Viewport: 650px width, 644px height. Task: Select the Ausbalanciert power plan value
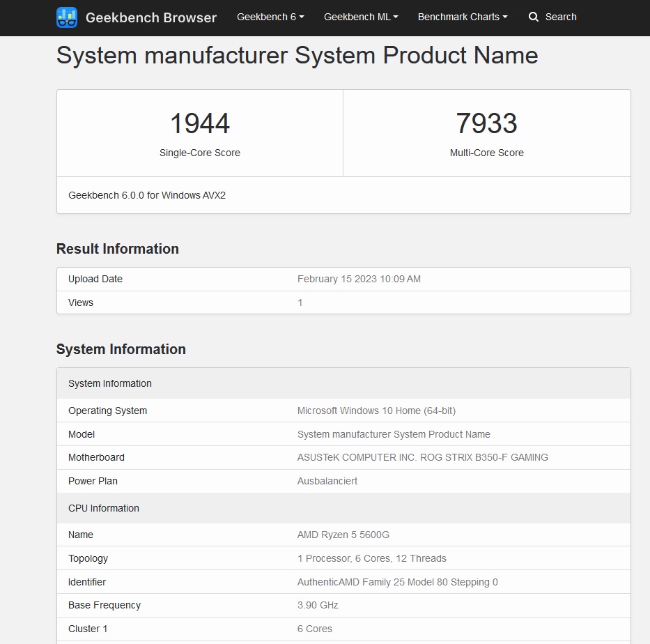pos(327,481)
